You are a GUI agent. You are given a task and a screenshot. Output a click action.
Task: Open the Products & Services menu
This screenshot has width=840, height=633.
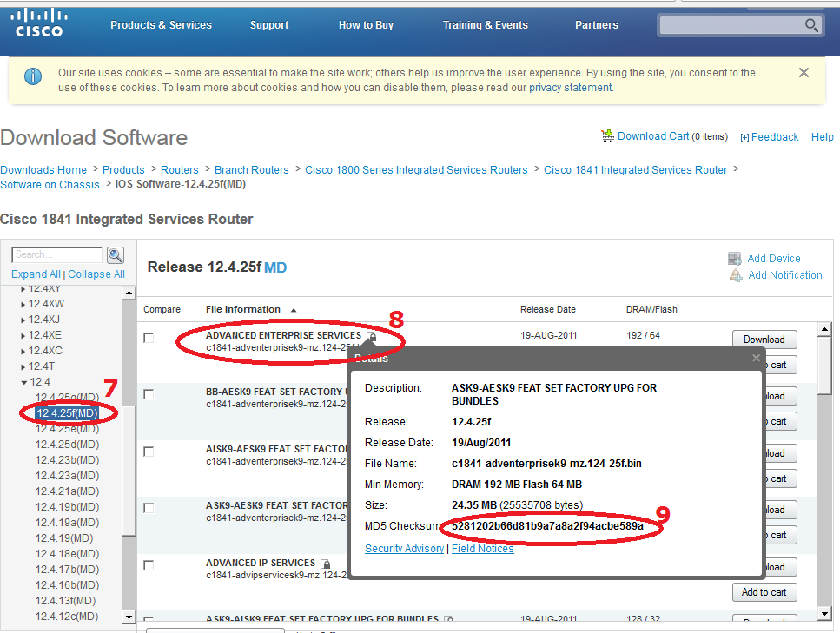pos(161,25)
